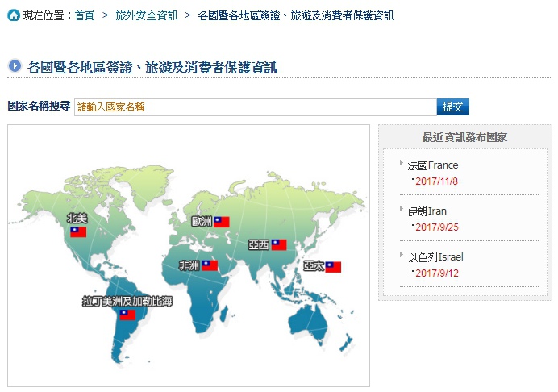Viewport: 558px width, 392px height.
Task: Select the flag icon next to 非洲
Action: (x=210, y=265)
